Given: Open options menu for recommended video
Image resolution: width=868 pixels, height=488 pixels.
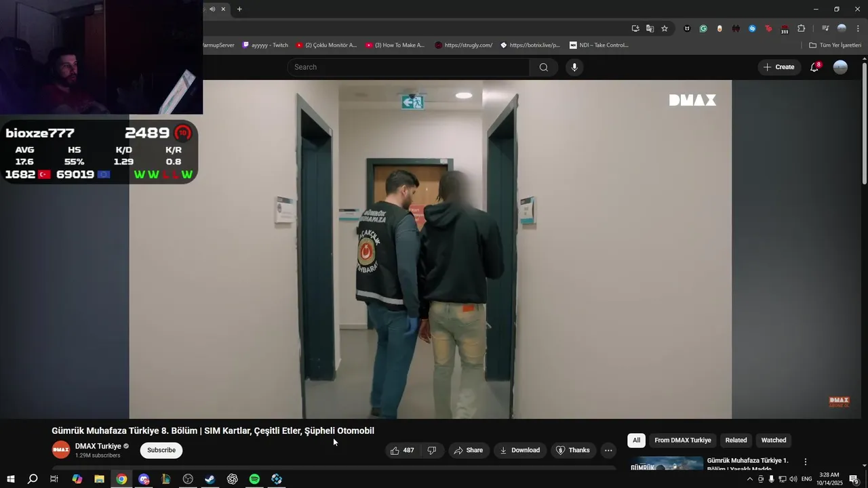Looking at the screenshot, I should [806, 462].
